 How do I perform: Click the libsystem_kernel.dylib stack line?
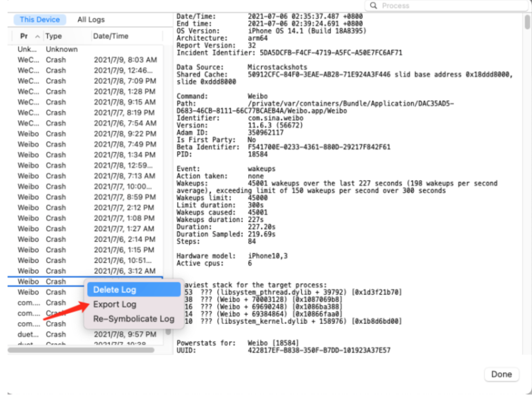click(293, 322)
